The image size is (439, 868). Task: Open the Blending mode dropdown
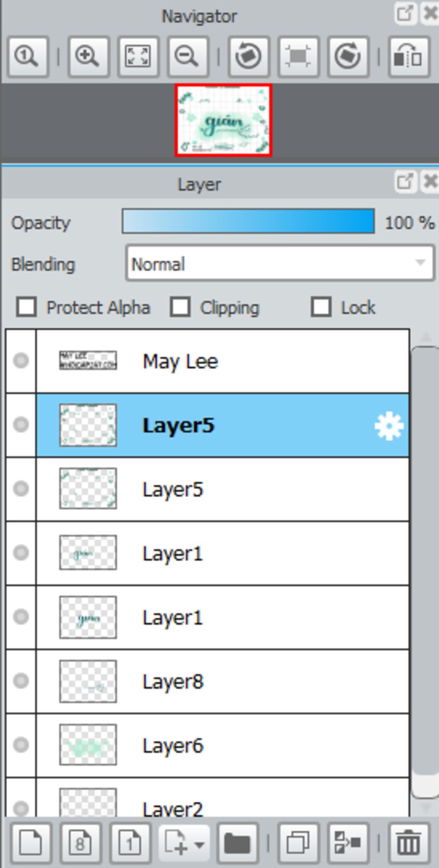280,263
